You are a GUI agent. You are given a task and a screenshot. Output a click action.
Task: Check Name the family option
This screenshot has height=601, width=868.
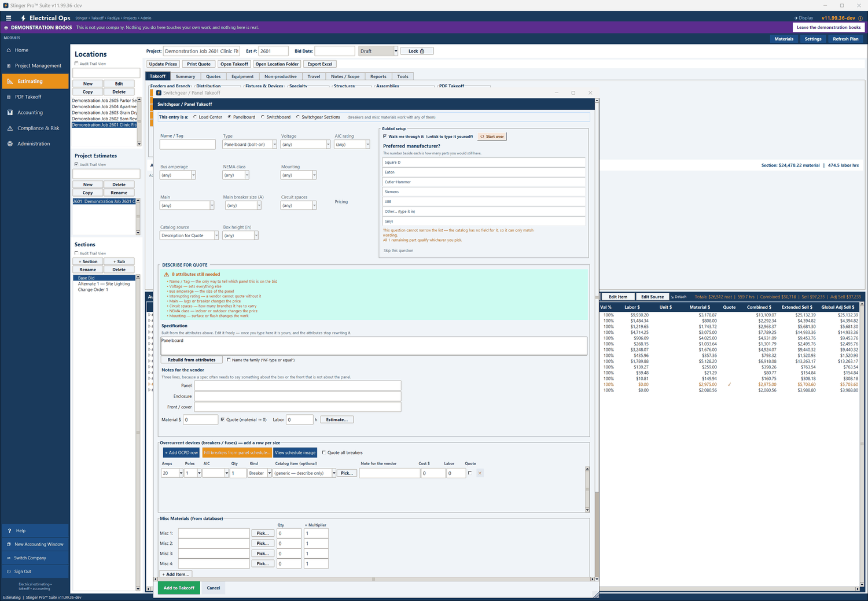coord(229,360)
